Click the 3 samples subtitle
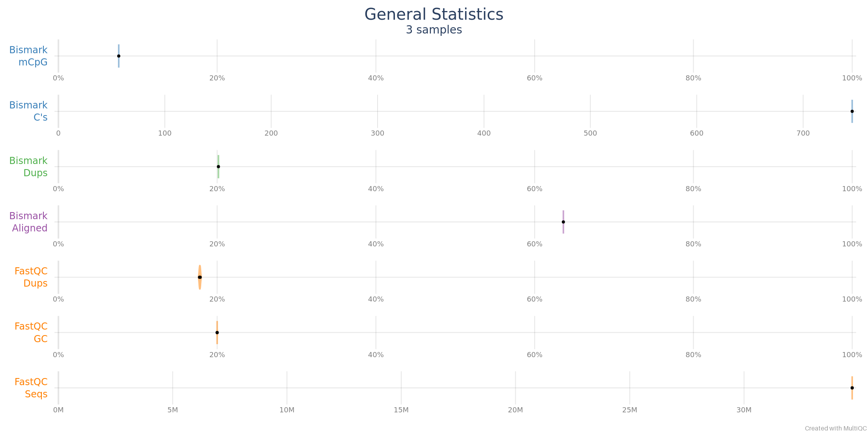The height and width of the screenshot is (436, 868). [434, 30]
